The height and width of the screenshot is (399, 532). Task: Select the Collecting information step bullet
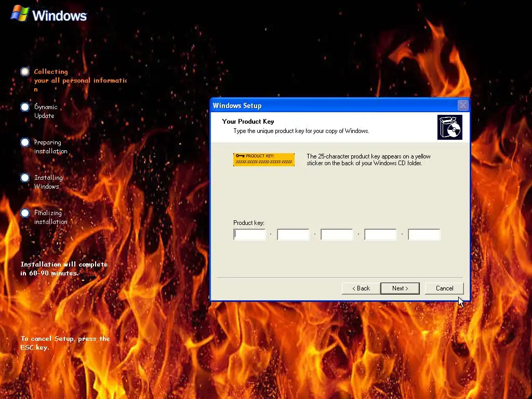click(25, 72)
